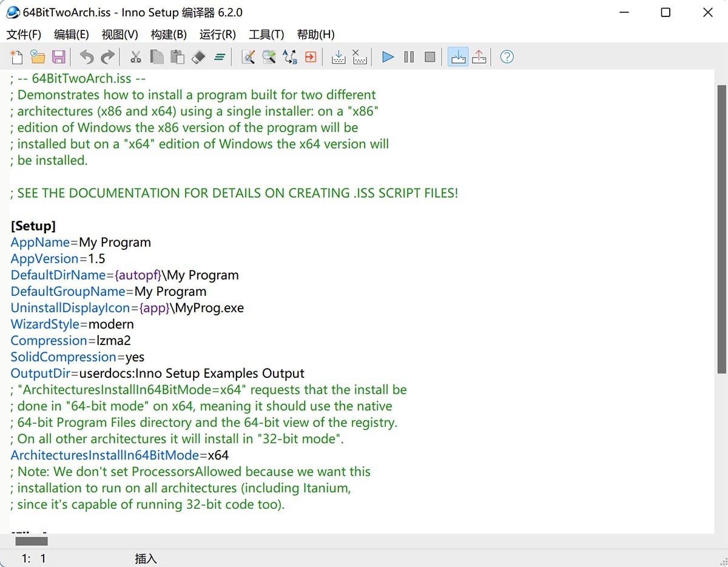
Task: Toggle Target Uninstall red arrow icon
Action: (x=479, y=57)
